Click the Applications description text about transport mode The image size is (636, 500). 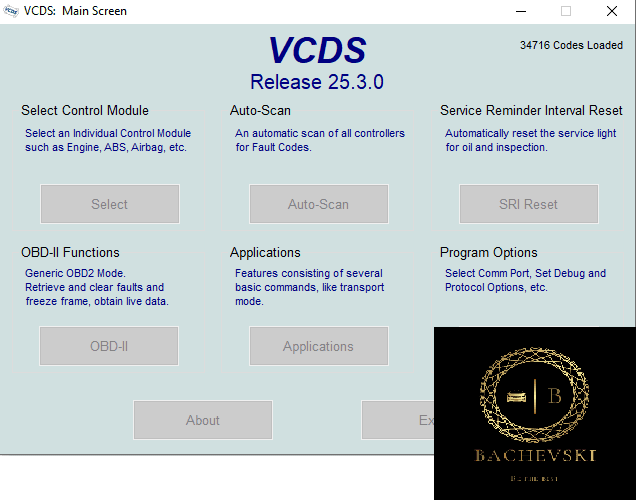coord(308,287)
